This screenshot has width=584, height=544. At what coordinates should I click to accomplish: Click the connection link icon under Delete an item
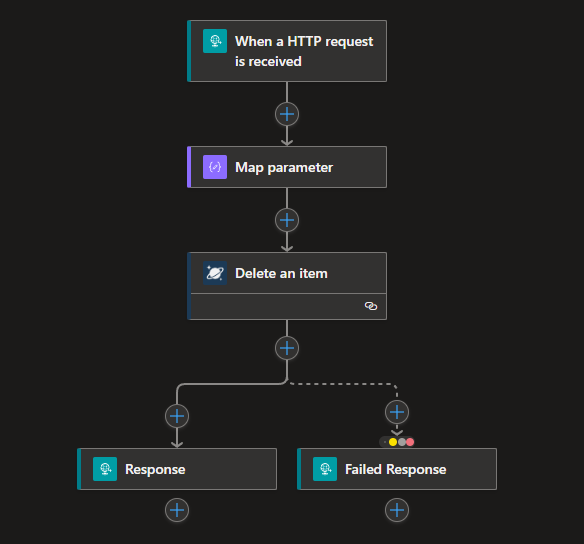(371, 306)
